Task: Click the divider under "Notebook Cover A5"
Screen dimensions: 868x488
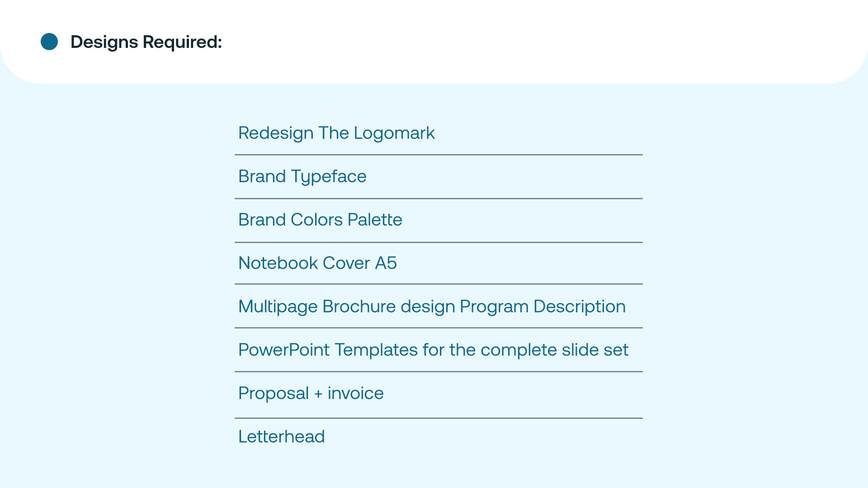Action: (x=439, y=284)
